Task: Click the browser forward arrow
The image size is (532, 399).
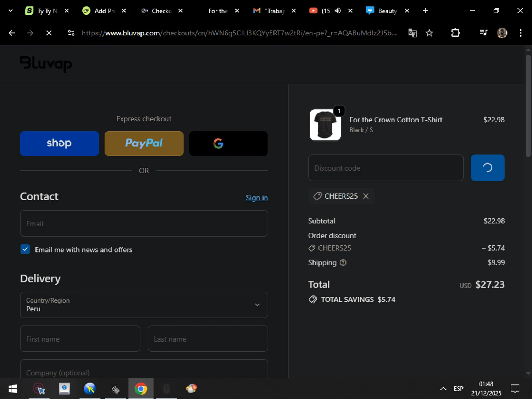Action: point(30,33)
